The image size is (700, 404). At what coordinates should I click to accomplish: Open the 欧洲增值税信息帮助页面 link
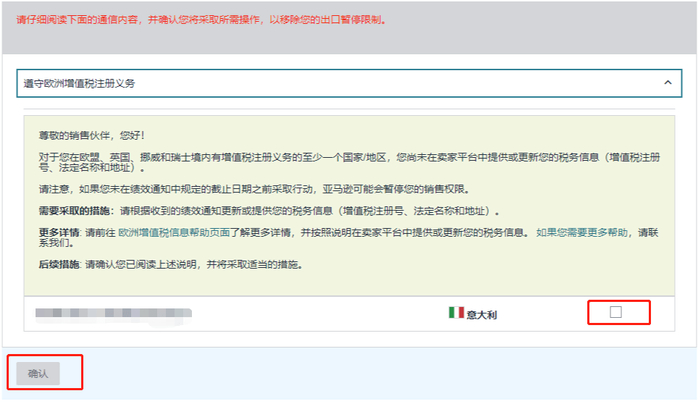tap(174, 233)
